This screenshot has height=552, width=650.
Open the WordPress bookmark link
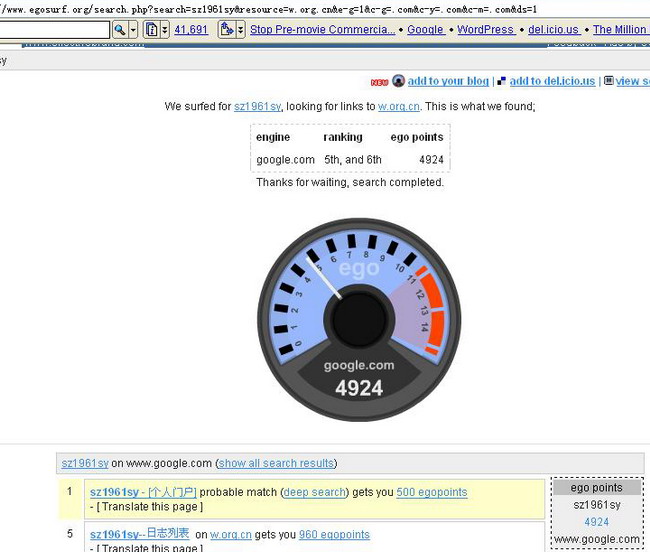[486, 30]
